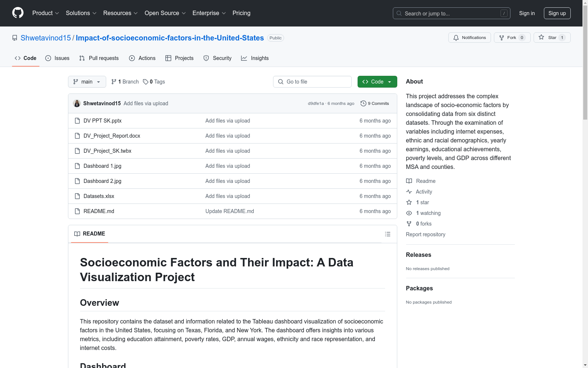Click the repository icon beside Shwetavinod15
Screen dimensions: 588x368
tap(15, 38)
